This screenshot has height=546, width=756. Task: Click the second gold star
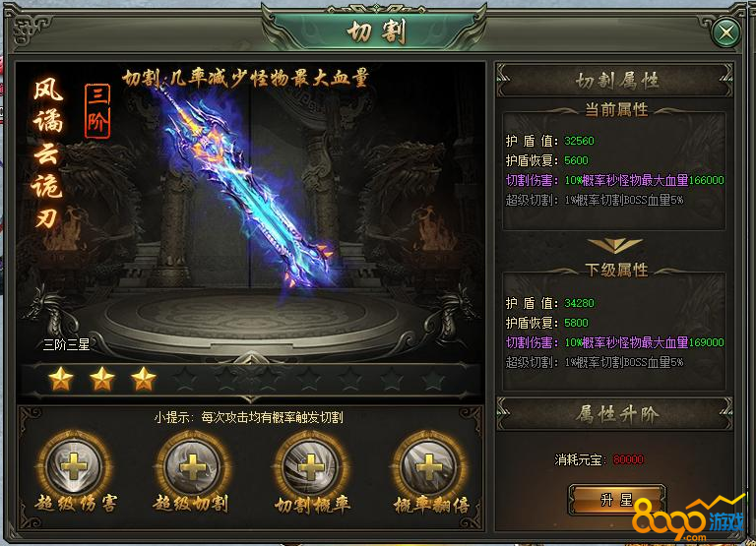[102, 379]
